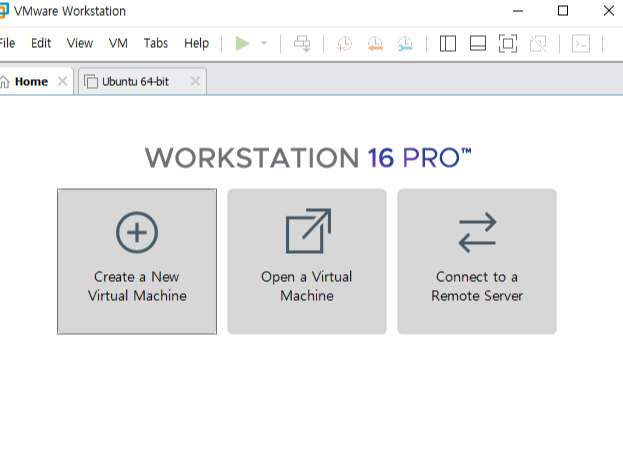Viewport: 623px width, 466px height.
Task: Open the Edit menu
Action: coord(41,43)
